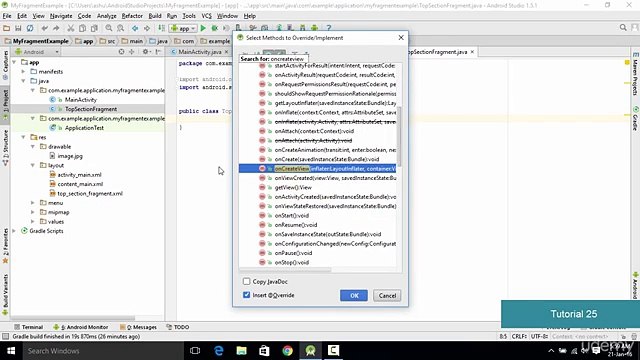
Task: Expand the Gradle Scripts node
Action: coord(14,231)
